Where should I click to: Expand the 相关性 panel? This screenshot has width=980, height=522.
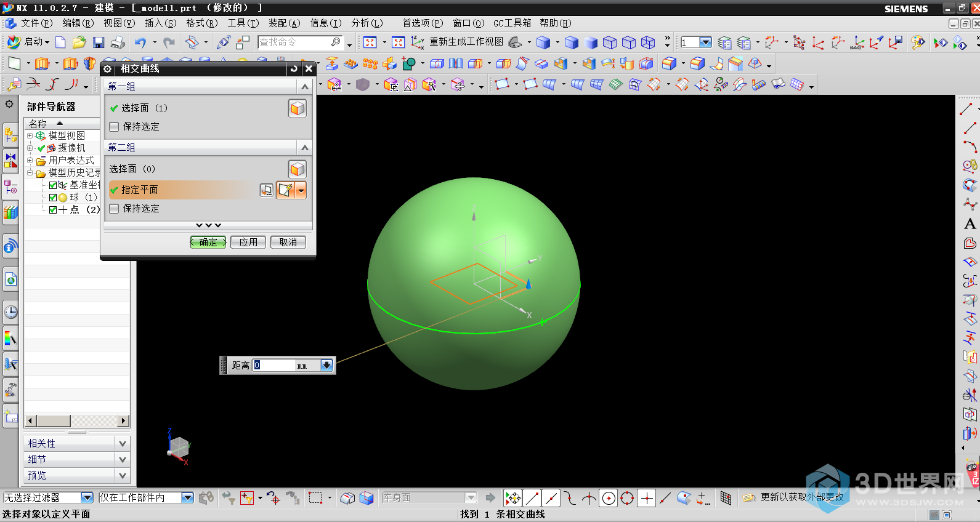(122, 443)
